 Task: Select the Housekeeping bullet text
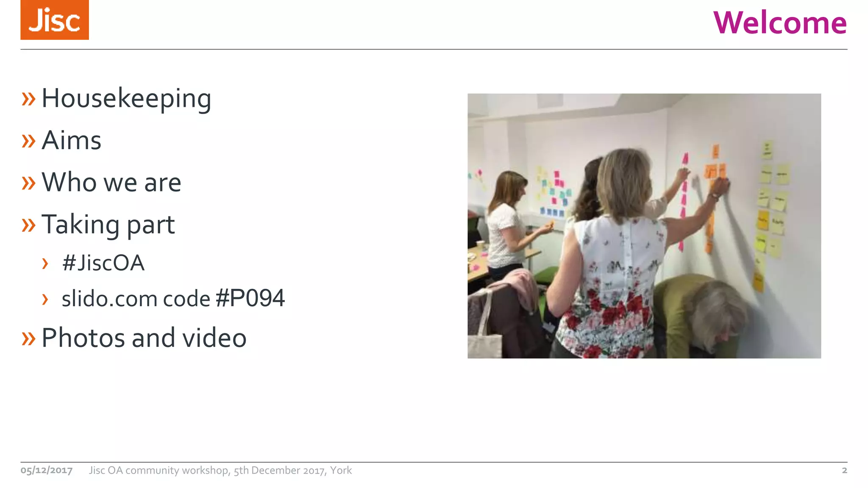(x=126, y=99)
